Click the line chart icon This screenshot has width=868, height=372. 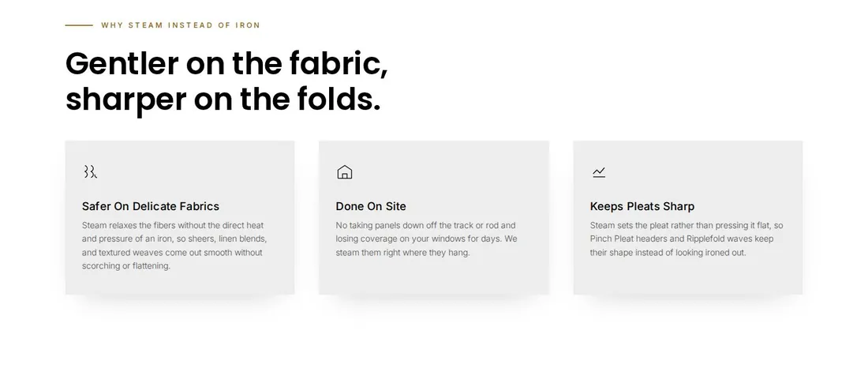599,172
